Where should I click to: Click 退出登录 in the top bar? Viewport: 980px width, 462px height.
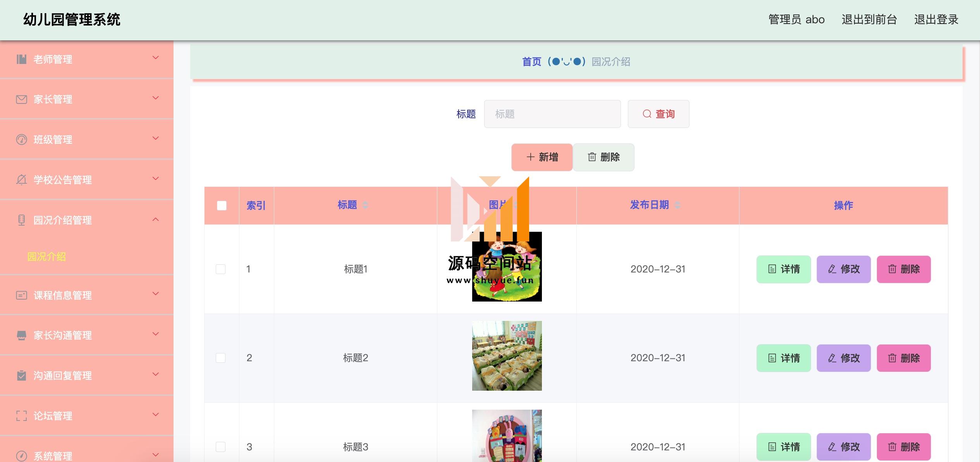click(936, 19)
